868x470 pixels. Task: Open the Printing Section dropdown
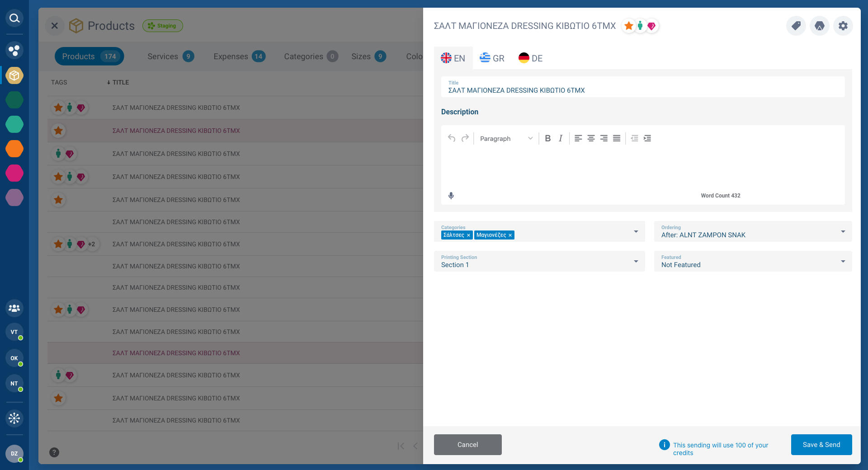click(636, 261)
